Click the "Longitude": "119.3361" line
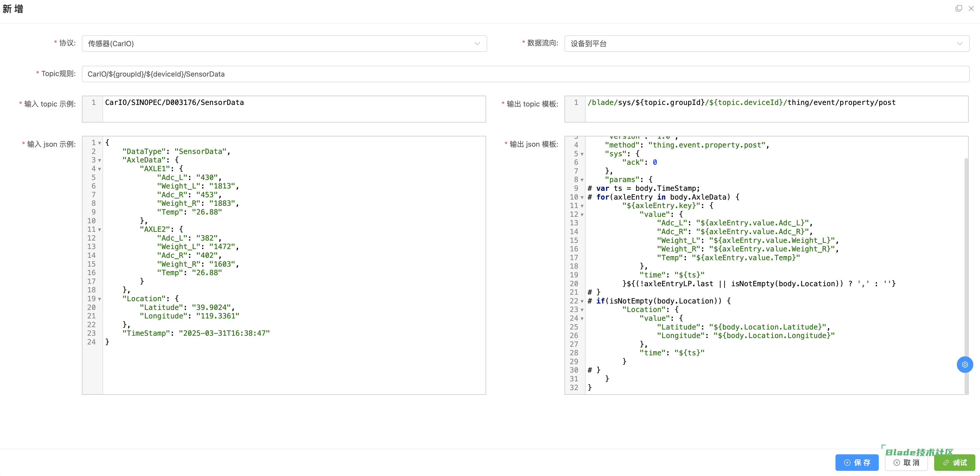Screen dimensions: 980x476 (x=189, y=316)
